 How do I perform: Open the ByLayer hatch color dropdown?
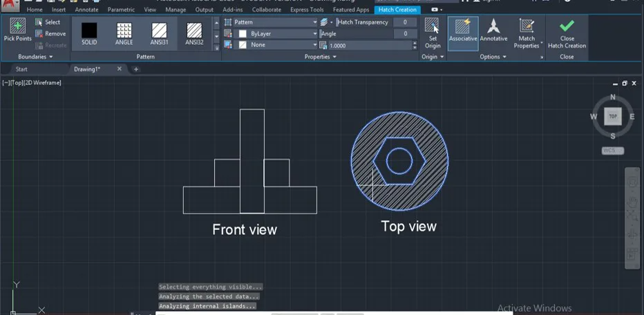point(315,34)
